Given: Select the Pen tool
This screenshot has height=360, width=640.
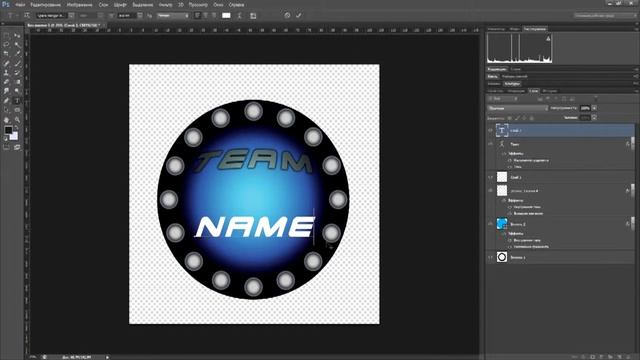Looking at the screenshot, I should (x=7, y=100).
